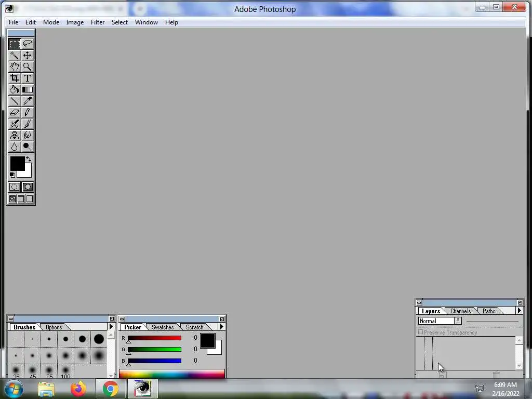This screenshot has height=399, width=532.
Task: Switch to Standard mode in toolbox
Action: pos(15,187)
